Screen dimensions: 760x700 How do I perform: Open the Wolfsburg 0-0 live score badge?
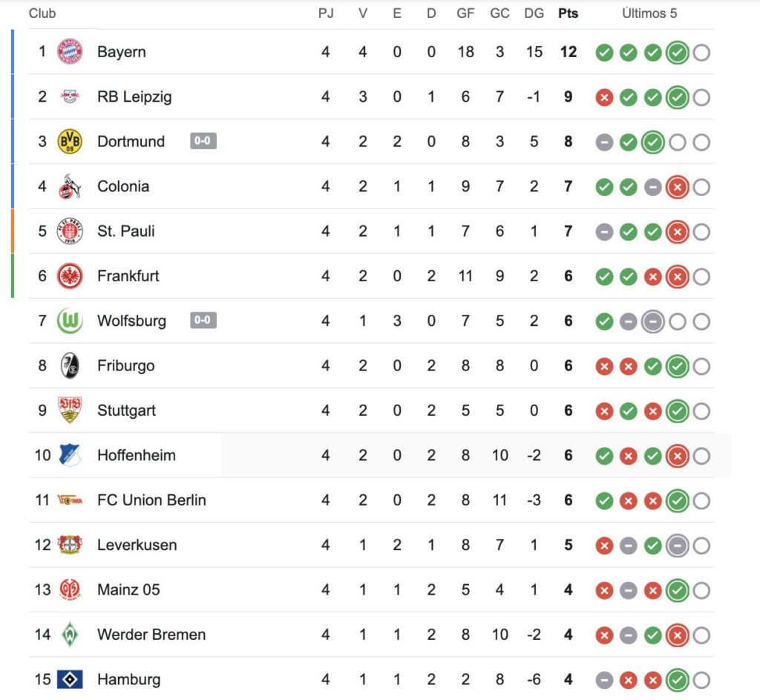click(x=203, y=320)
